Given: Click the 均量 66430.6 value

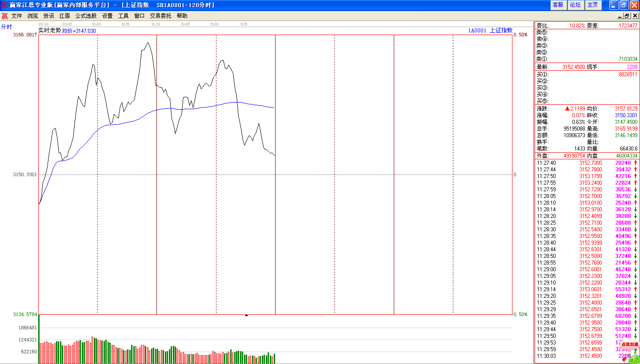Looking at the screenshot, I should [x=628, y=148].
